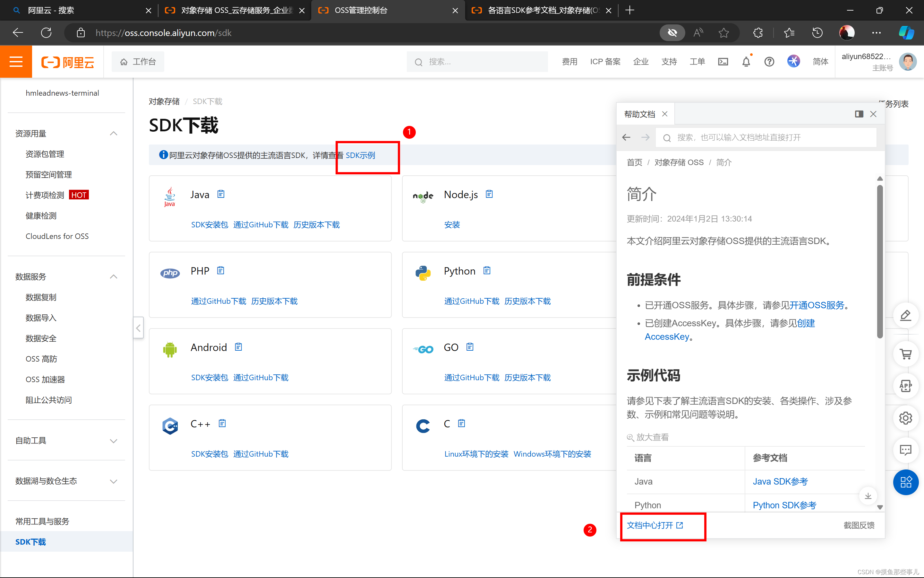Click the floating edit pencil button
The height and width of the screenshot is (578, 924).
[x=906, y=315]
